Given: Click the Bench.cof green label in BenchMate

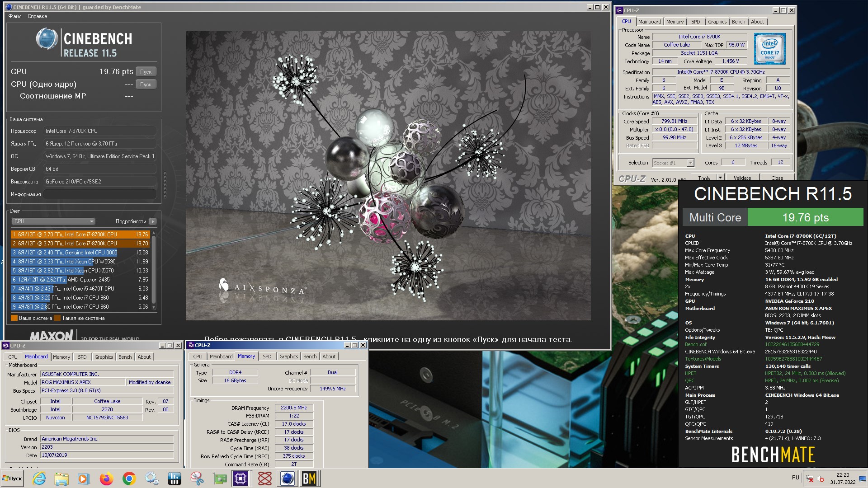Looking at the screenshot, I should click(x=695, y=344).
